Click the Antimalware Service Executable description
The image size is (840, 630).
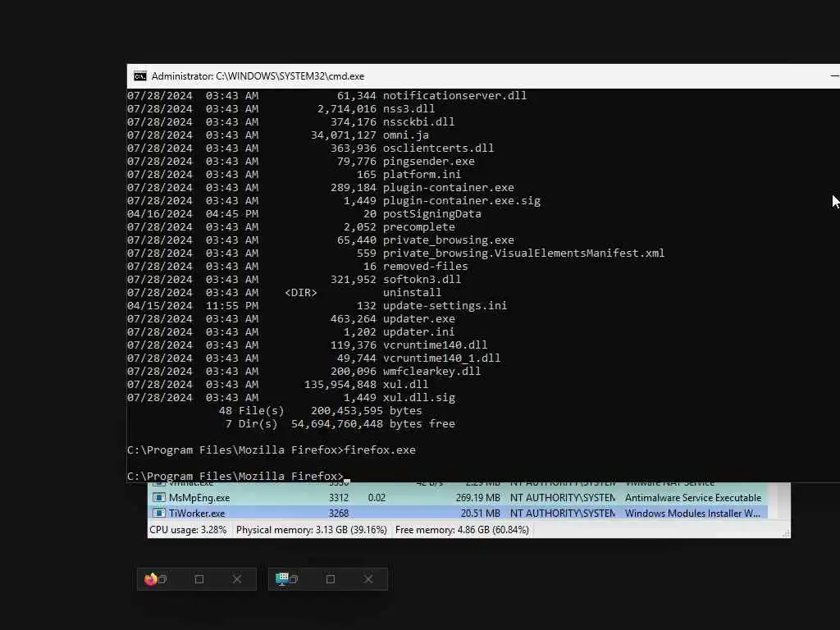click(x=692, y=498)
